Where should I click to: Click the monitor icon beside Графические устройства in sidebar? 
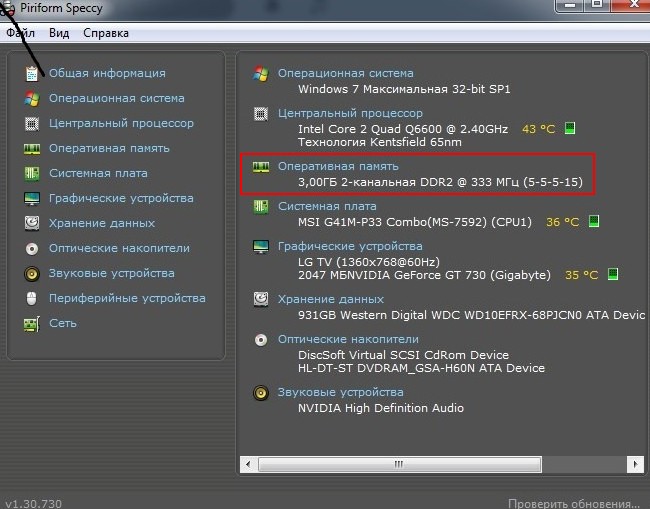point(32,199)
